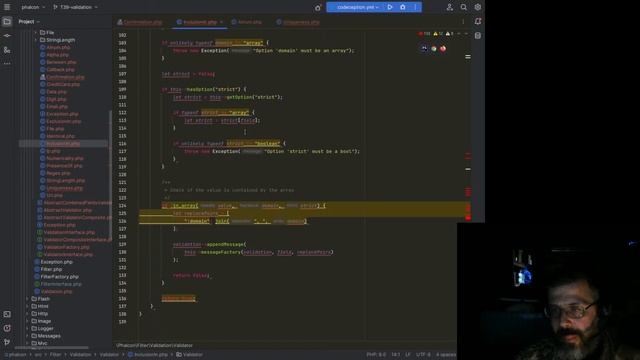This screenshot has height=360, width=640.
Task: Click the 'src' breadcrumb in status bar
Action: 38,355
